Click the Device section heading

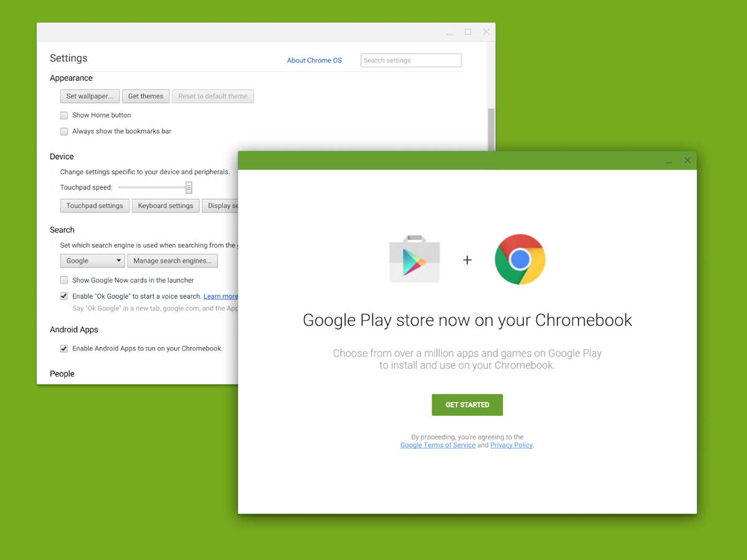coord(62,156)
